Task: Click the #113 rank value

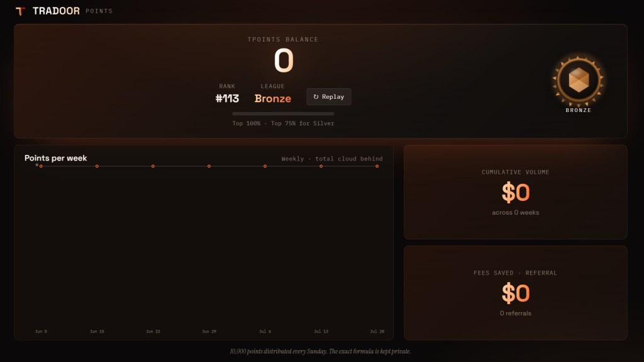Action: (x=227, y=99)
